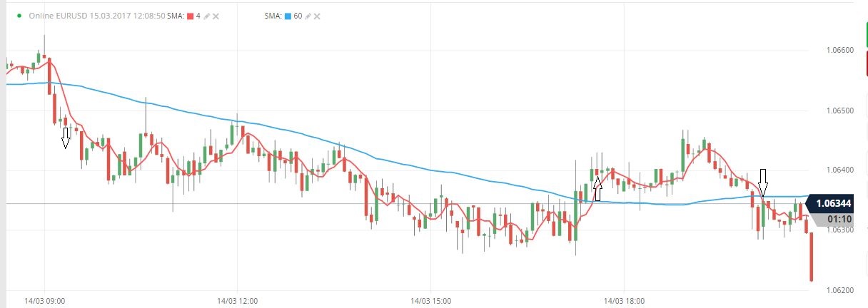Image resolution: width=868 pixels, height=308 pixels.
Task: Click the up arrow marker before 18:00
Action: pyautogui.click(x=598, y=189)
